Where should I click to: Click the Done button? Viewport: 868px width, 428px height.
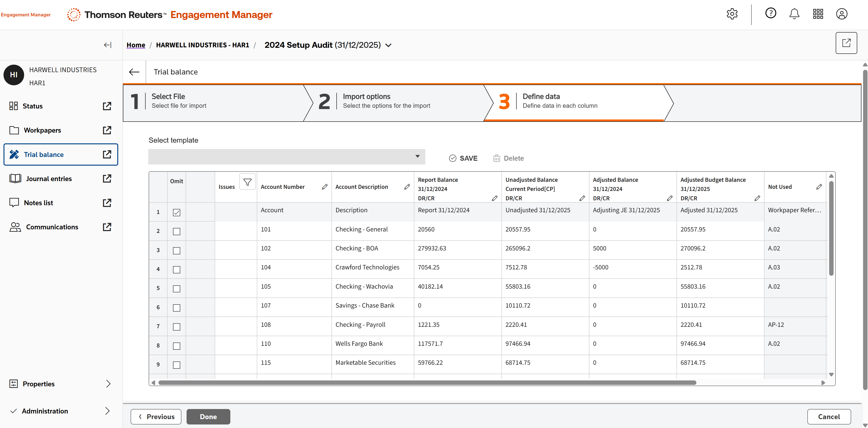[208, 416]
